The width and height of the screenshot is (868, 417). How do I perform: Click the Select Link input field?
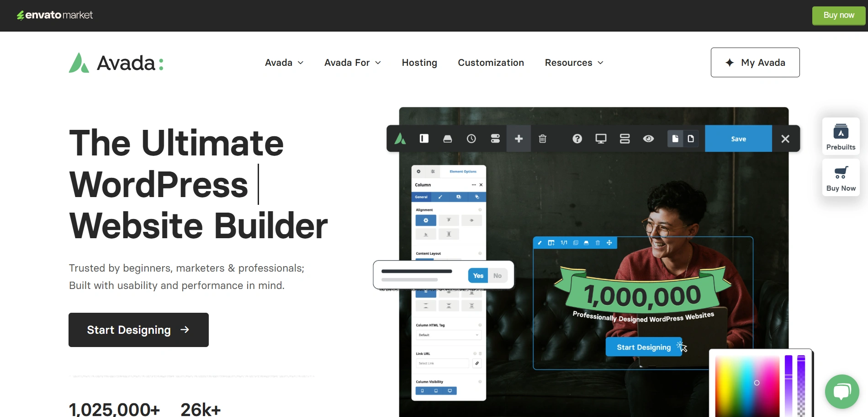(442, 364)
